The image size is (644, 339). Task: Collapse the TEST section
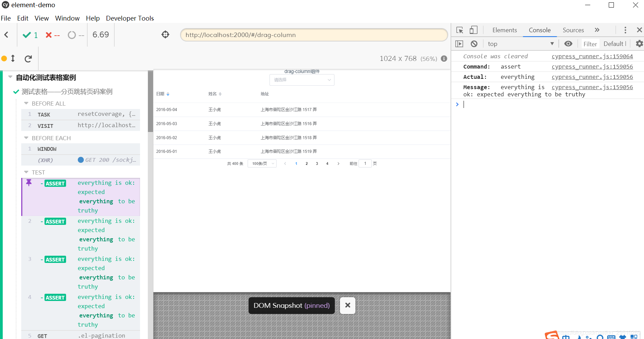(26, 172)
